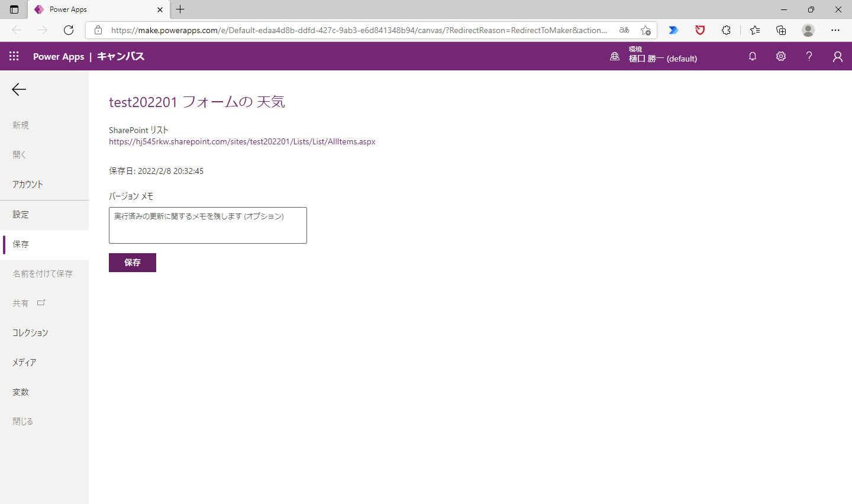Click the browser address bar
The image size is (852, 504).
(x=359, y=30)
